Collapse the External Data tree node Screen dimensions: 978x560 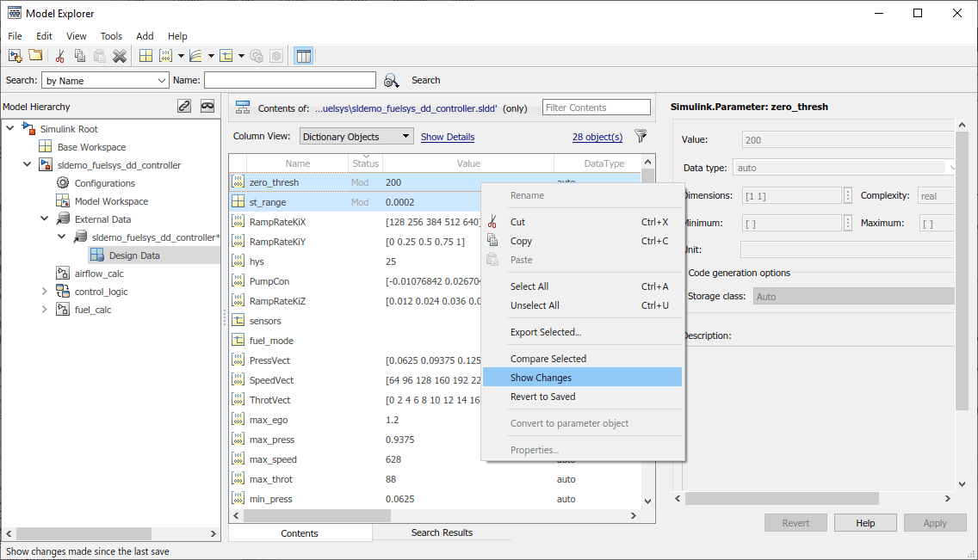[45, 219]
